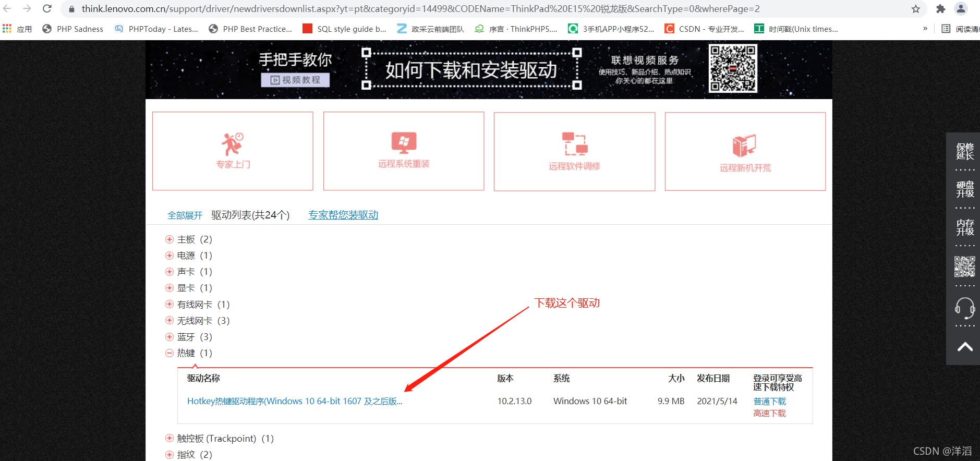Open SQL style guide bookmark

click(345, 29)
